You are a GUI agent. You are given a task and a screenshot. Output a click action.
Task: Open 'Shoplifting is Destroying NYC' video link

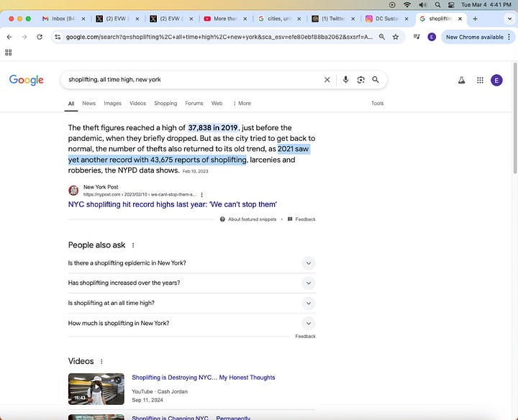204,378
